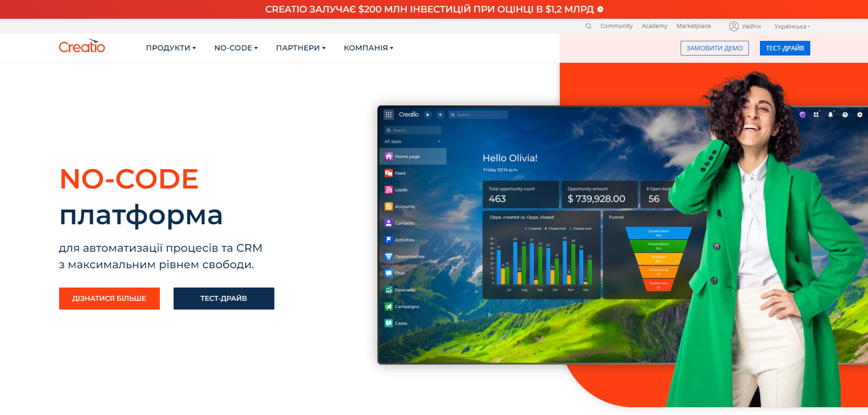The image size is (868, 415).
Task: Expand the ПРОДУКТИ dropdown menu
Action: coord(170,48)
